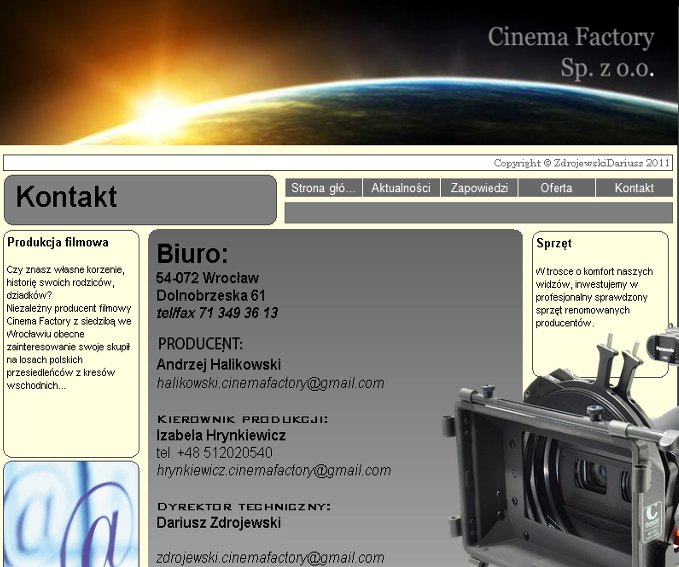
Task: Click the blue @ symbol image
Action: tap(71, 515)
